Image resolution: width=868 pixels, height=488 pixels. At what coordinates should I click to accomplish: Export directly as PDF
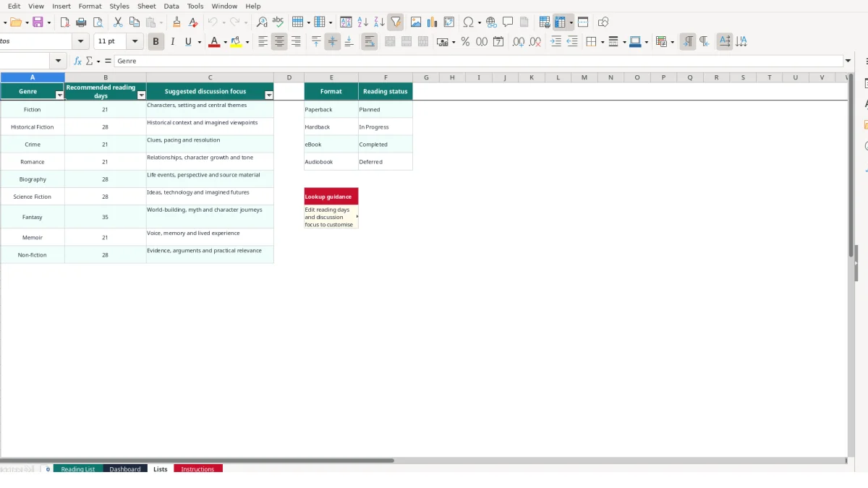point(65,22)
